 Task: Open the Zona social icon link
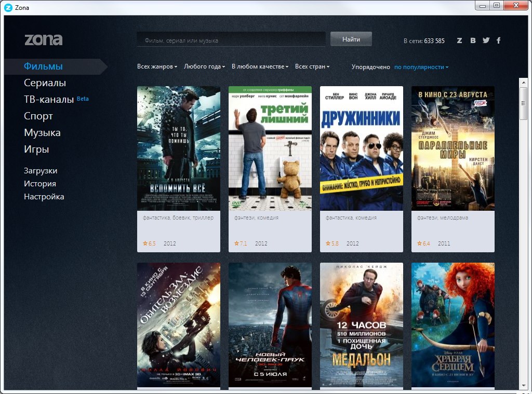point(459,40)
